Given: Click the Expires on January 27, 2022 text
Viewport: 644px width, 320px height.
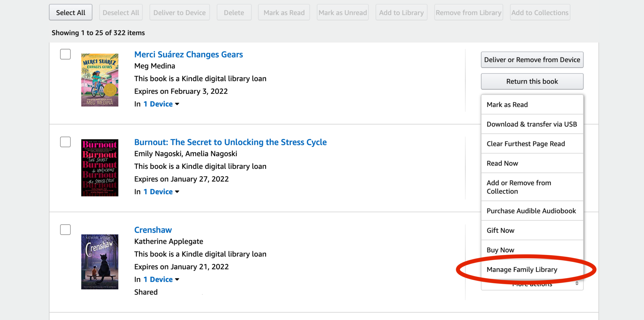Looking at the screenshot, I should (181, 179).
